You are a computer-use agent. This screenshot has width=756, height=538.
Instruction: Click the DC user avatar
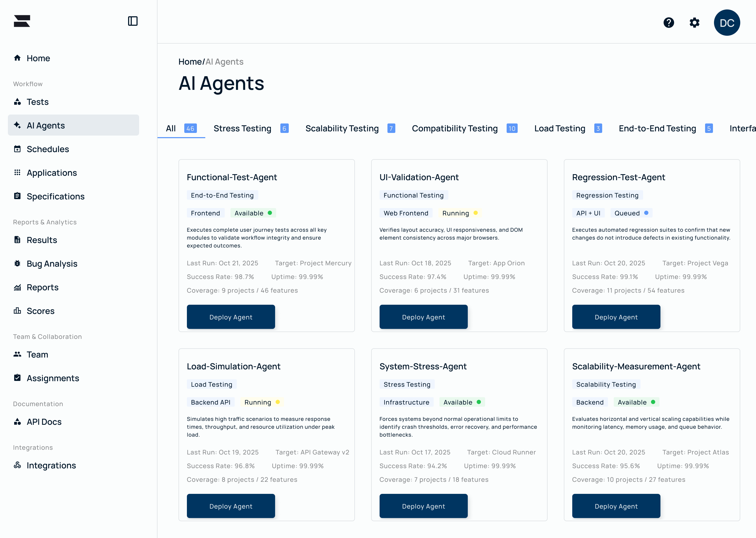tap(727, 23)
